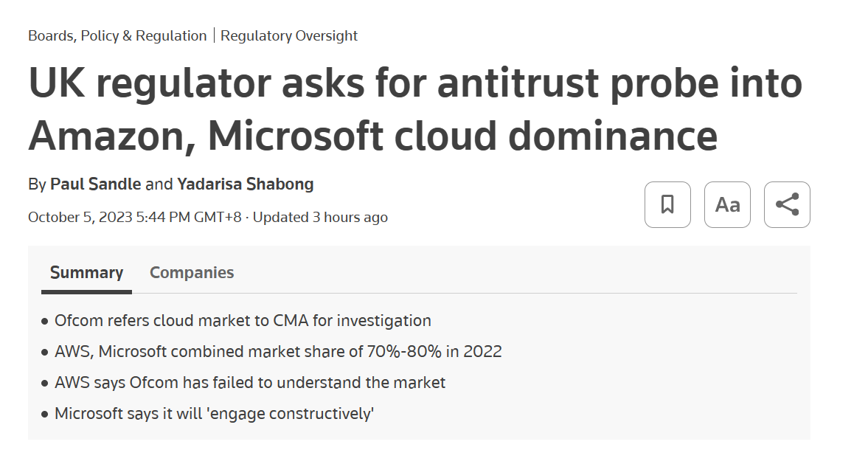The width and height of the screenshot is (868, 464).
Task: Share the article using the share icon
Action: pos(787,204)
